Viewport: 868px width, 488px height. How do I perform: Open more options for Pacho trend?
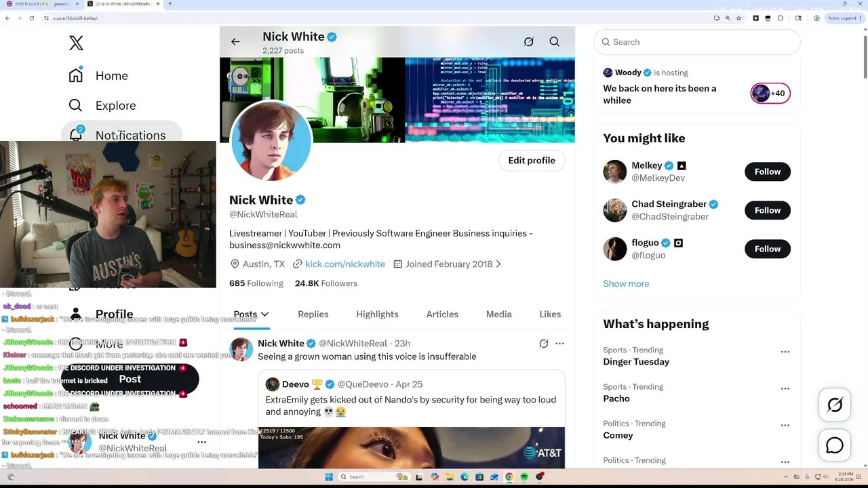[x=785, y=388]
